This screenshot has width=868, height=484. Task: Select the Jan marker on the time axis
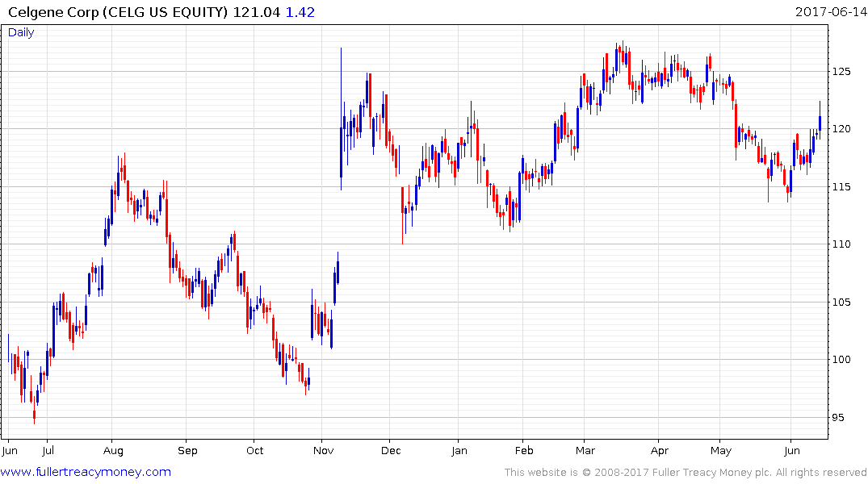[459, 450]
